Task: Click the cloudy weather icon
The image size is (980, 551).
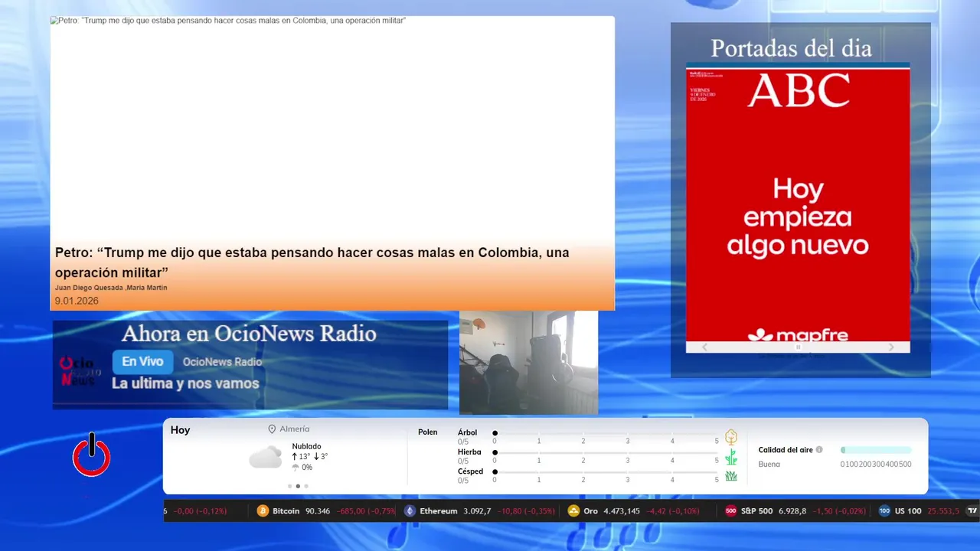Action: tap(265, 457)
